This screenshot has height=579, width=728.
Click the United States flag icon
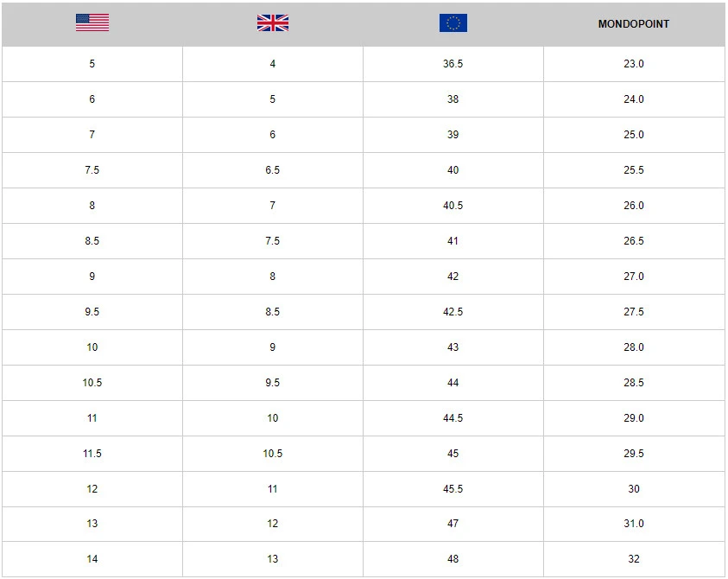(x=92, y=23)
